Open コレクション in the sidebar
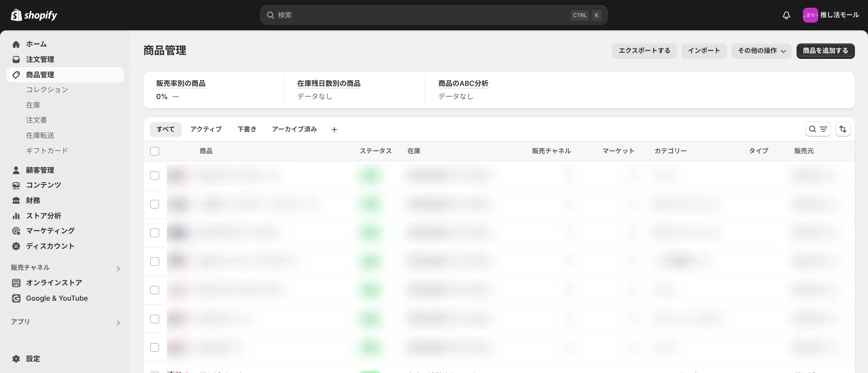Image resolution: width=868 pixels, height=373 pixels. pyautogui.click(x=47, y=90)
